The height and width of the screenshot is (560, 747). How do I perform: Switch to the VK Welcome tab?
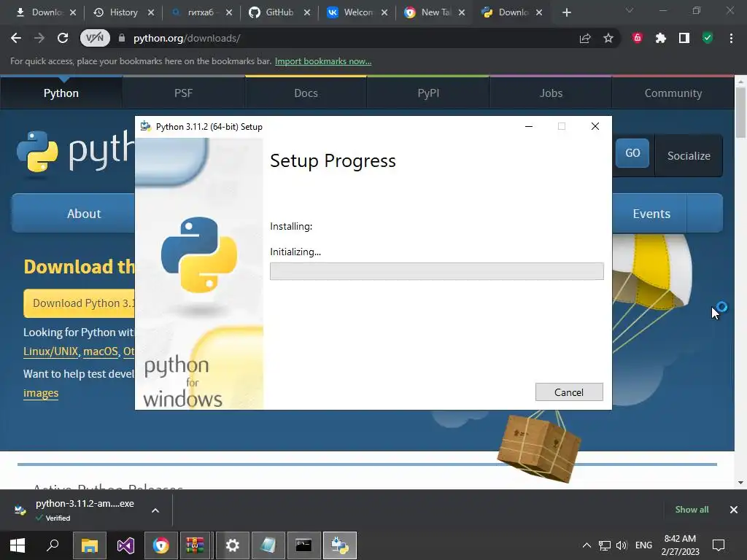tap(357, 12)
